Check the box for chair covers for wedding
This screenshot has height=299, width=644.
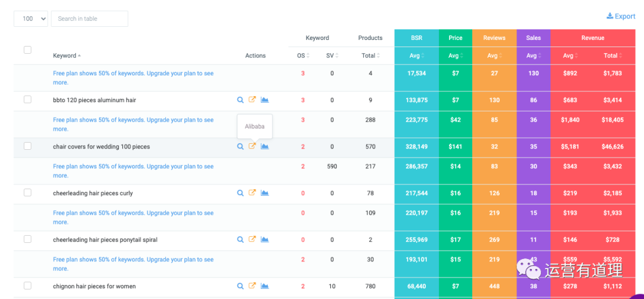(27, 146)
